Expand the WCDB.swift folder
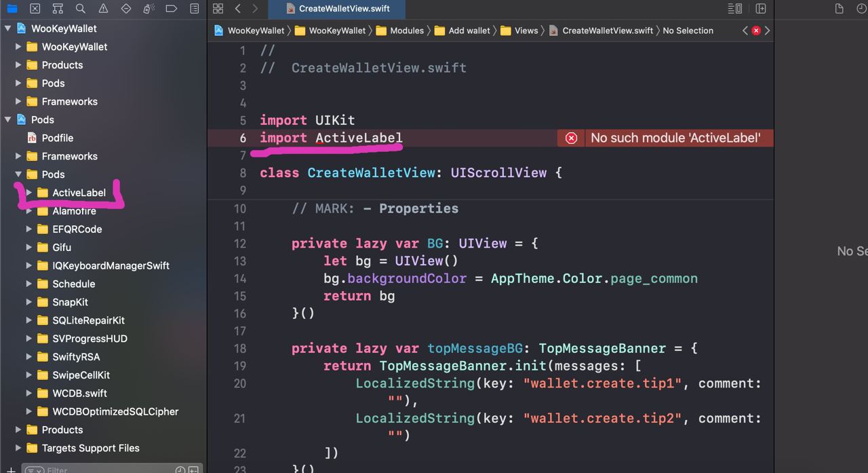 coord(29,393)
